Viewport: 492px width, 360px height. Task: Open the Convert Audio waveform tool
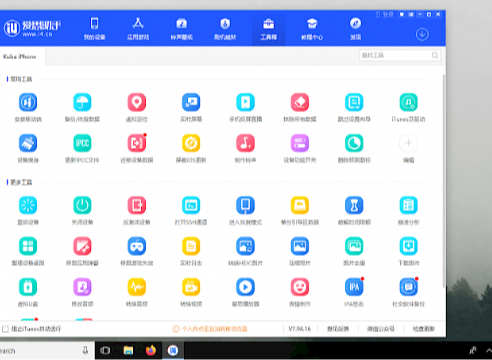(x=137, y=287)
